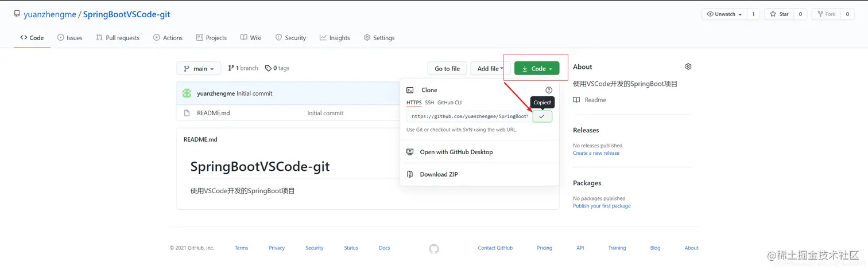Open the footer Pricing link
The height and width of the screenshot is (270, 868).
[x=544, y=248]
